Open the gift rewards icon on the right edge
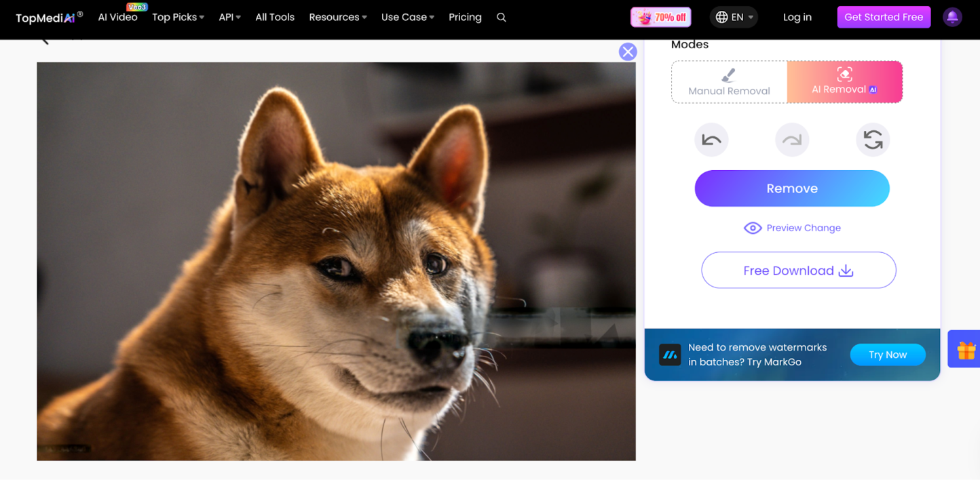 click(966, 349)
